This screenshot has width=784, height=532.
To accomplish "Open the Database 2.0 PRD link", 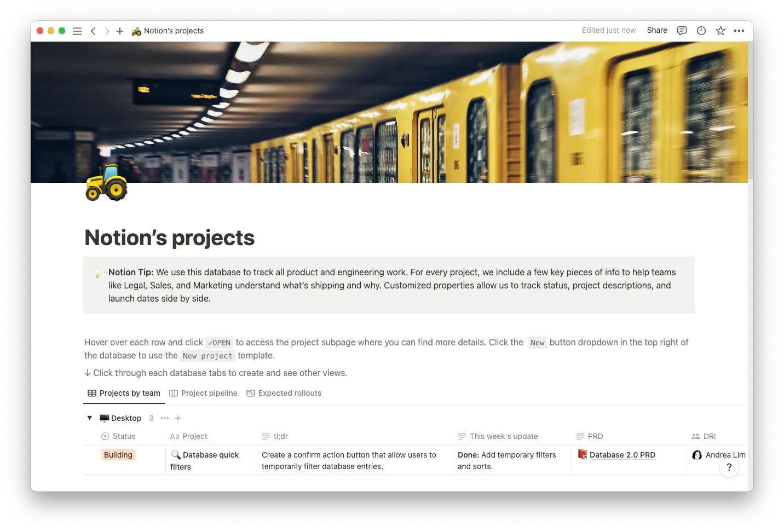I will [x=622, y=455].
